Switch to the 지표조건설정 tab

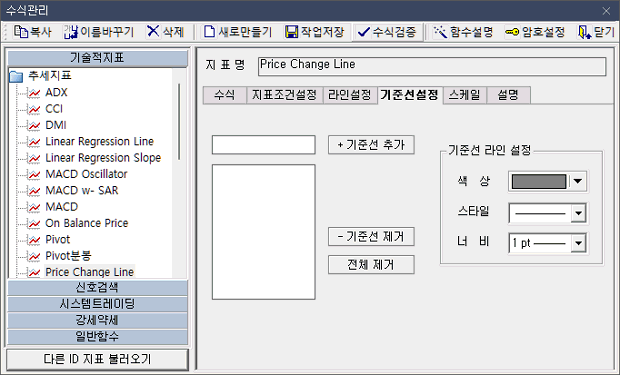285,95
